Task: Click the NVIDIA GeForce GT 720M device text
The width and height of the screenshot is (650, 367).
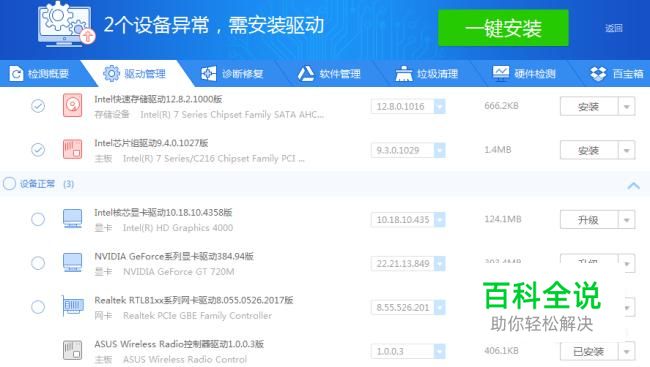Action: [x=179, y=272]
